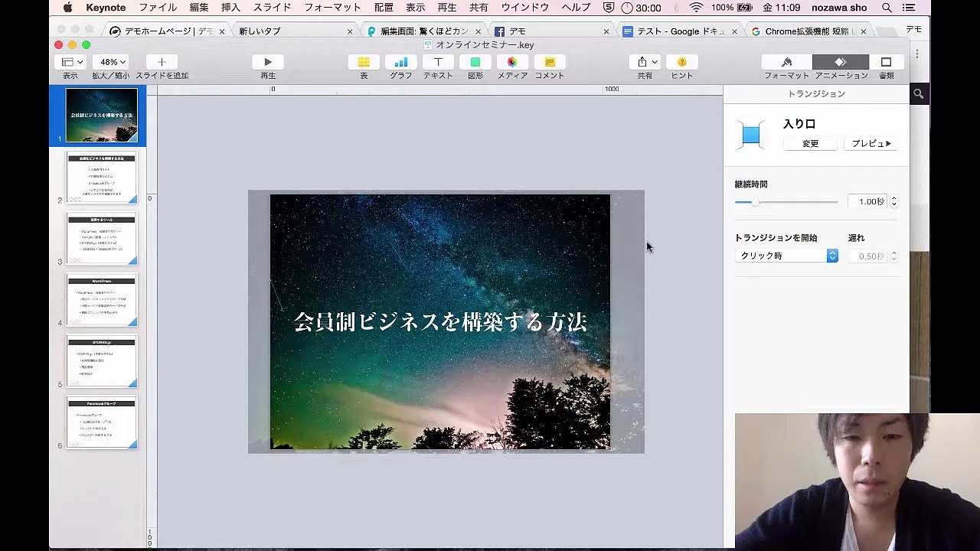Add a slide with the plus button
Image resolution: width=980 pixels, height=551 pixels.
(161, 62)
